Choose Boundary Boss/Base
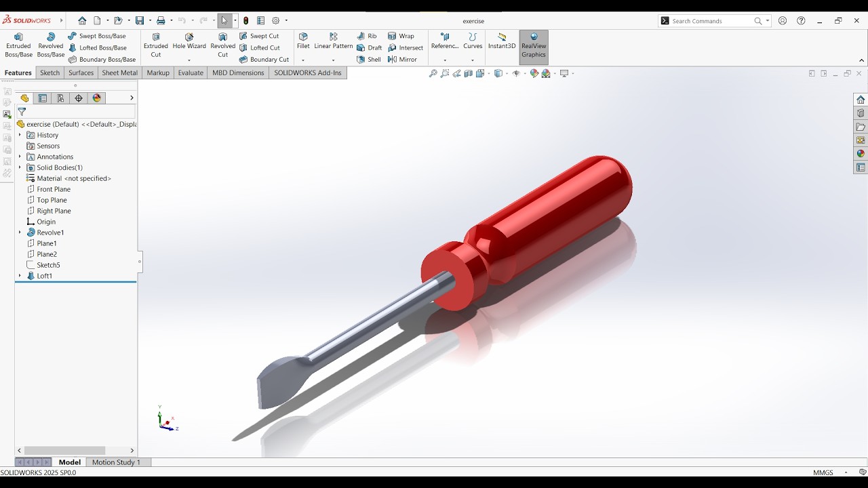 102,60
